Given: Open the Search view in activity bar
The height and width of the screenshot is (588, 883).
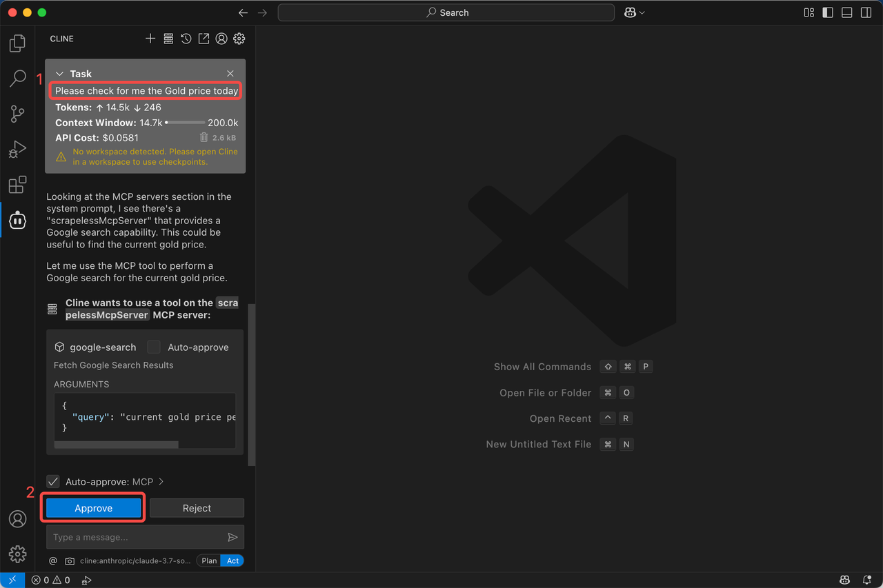Looking at the screenshot, I should [x=17, y=79].
